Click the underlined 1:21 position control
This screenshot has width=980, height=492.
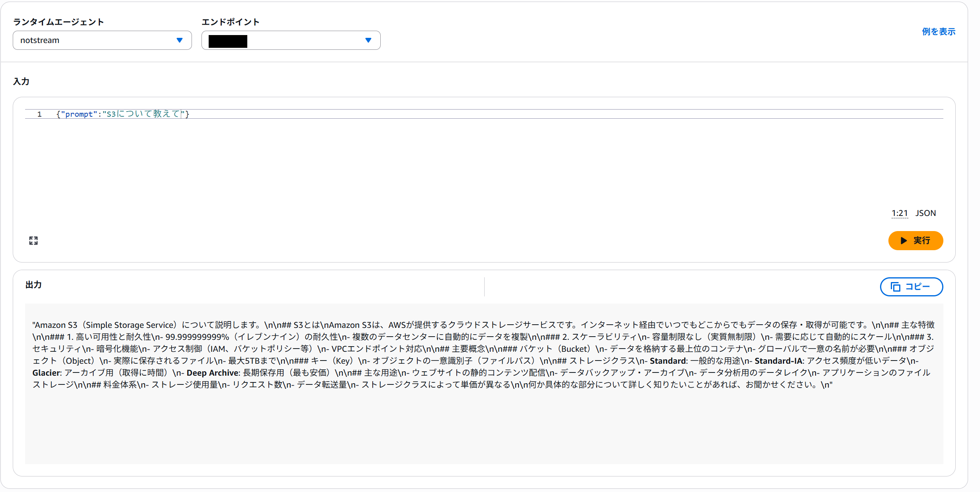coord(900,213)
